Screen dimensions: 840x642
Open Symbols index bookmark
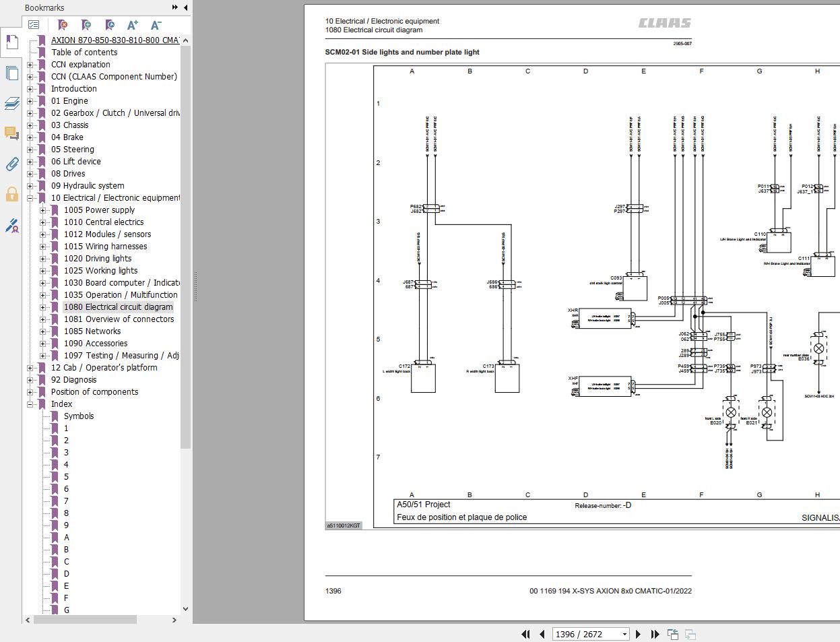tap(79, 416)
